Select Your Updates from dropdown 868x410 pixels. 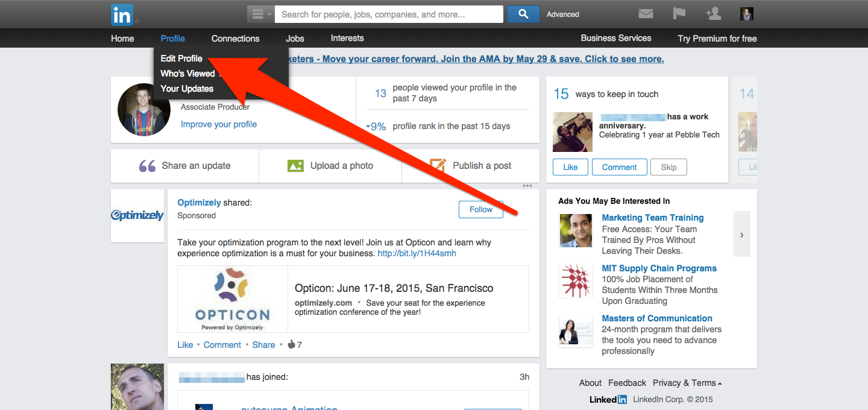click(x=187, y=89)
